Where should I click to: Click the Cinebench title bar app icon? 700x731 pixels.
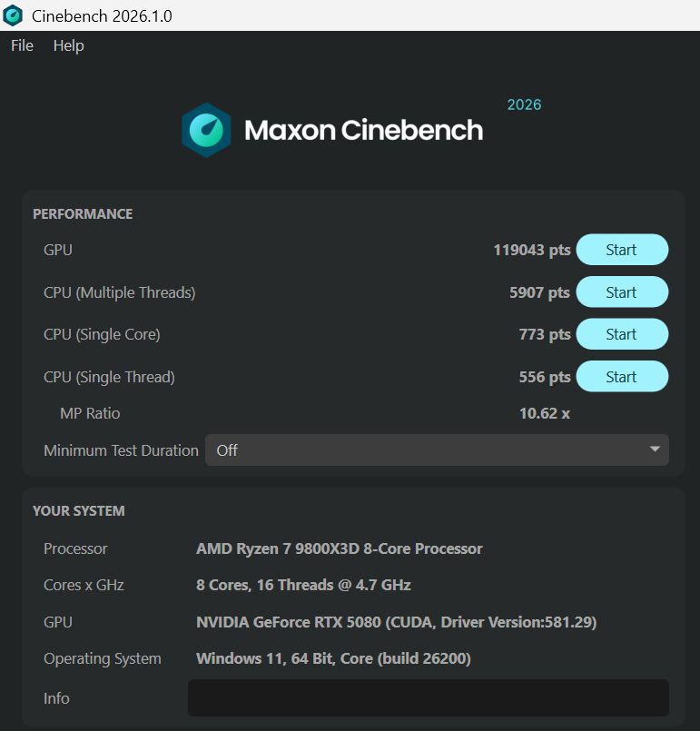13,15
